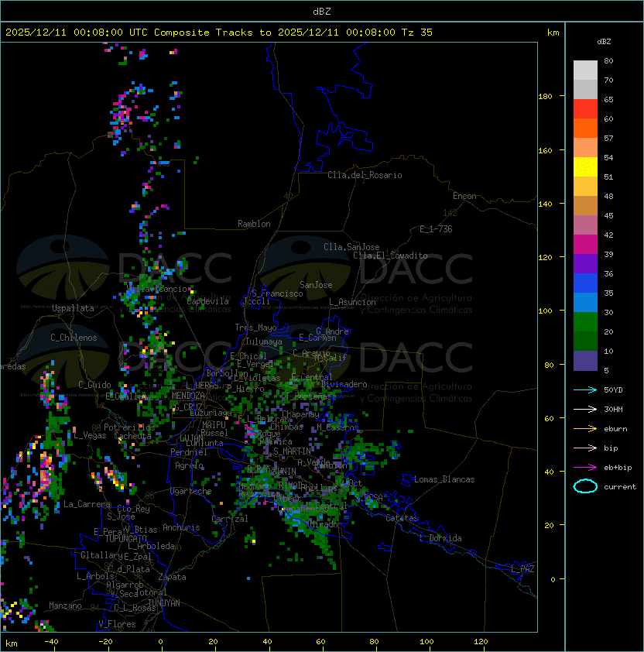Screen dimensions: 644x652
Task: Click the 120 km horizontal axis label
Action: pyautogui.click(x=481, y=642)
